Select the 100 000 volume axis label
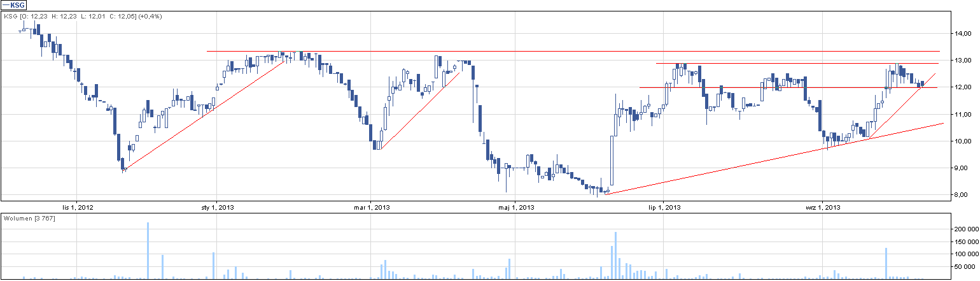 coord(965,255)
